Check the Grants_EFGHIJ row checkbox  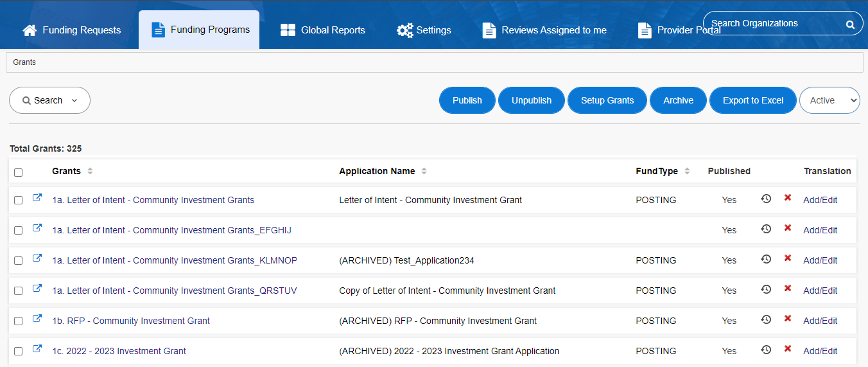[x=18, y=230]
